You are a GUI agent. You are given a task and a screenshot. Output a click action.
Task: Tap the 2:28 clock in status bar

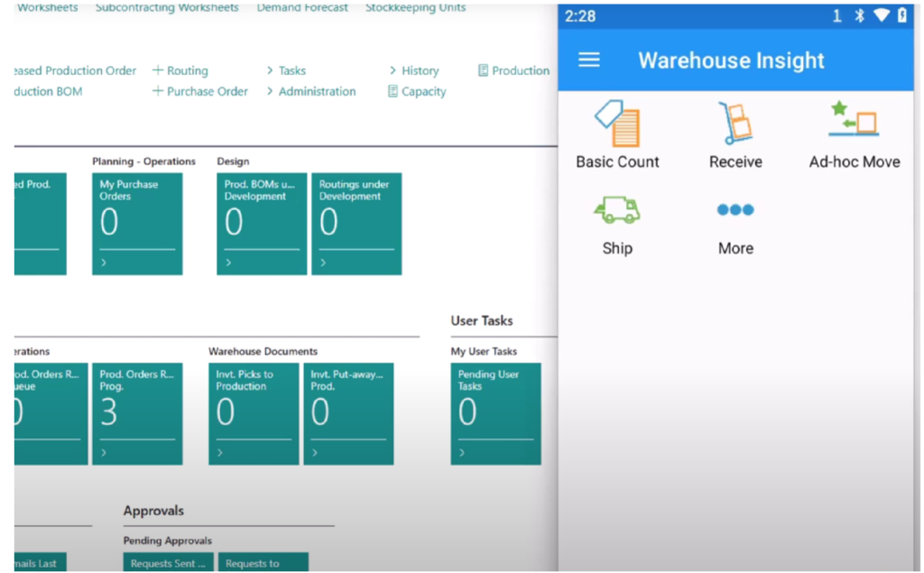click(580, 16)
